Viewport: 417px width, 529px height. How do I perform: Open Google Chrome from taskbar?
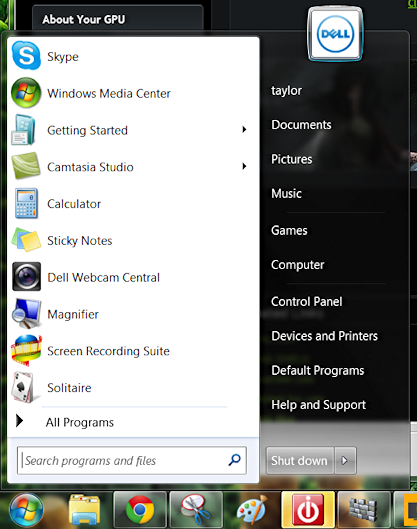coord(140,510)
